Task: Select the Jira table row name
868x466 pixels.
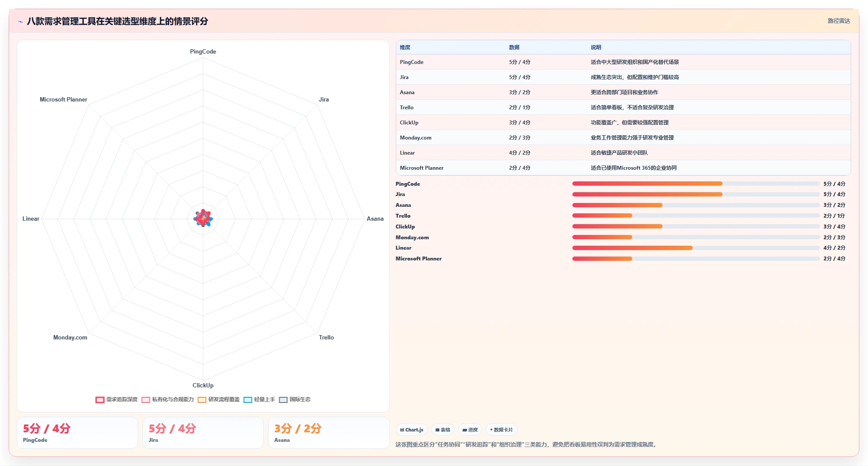Action: [404, 77]
